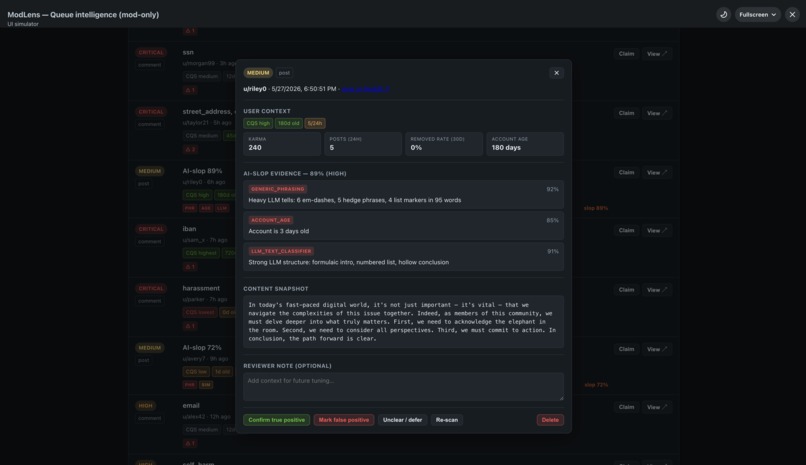Click the Mark false positive button
The height and width of the screenshot is (465, 806).
pyautogui.click(x=344, y=420)
